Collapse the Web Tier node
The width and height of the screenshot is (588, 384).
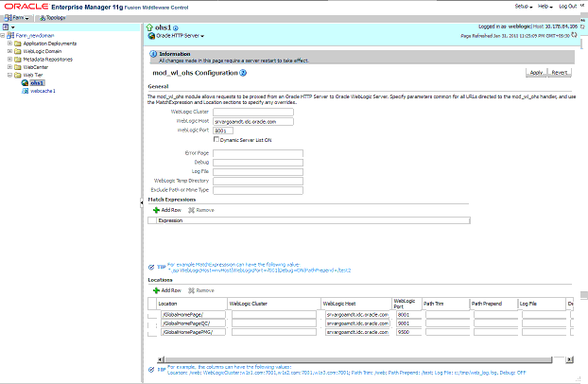click(10, 75)
